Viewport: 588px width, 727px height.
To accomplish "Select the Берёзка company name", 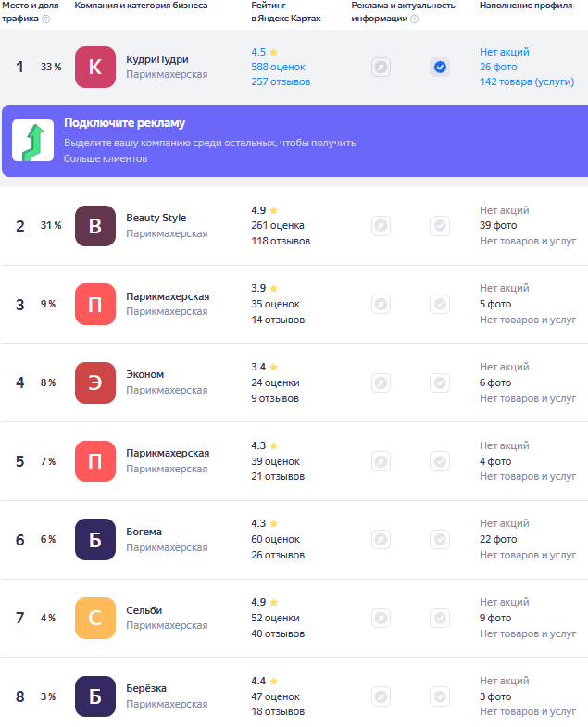I will [146, 688].
